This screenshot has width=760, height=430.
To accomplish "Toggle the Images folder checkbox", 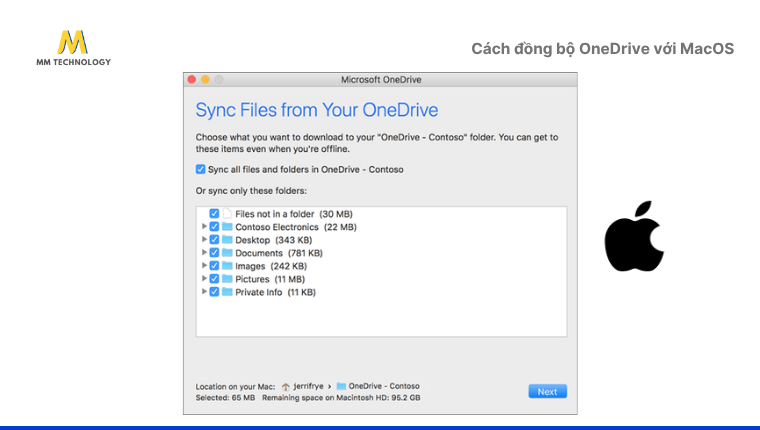I will [214, 266].
